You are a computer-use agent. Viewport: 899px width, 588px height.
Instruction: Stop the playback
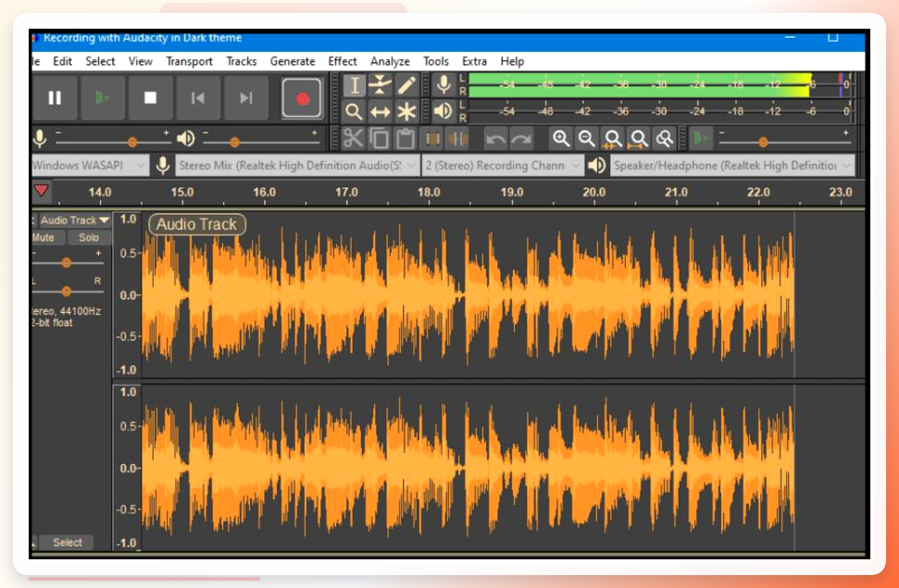point(150,98)
